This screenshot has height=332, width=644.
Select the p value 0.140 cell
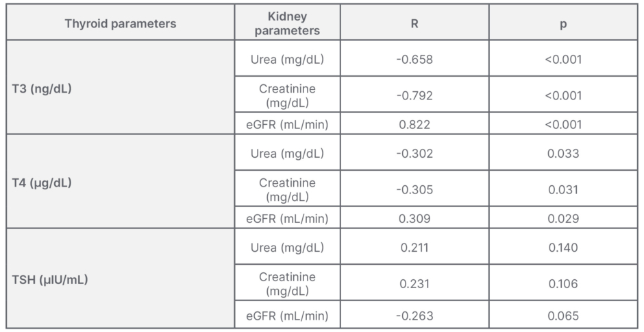click(x=563, y=248)
